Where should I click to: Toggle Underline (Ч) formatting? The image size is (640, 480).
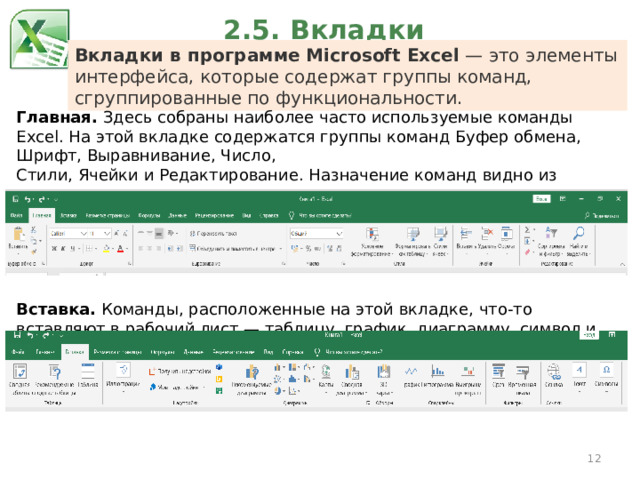coord(73,249)
